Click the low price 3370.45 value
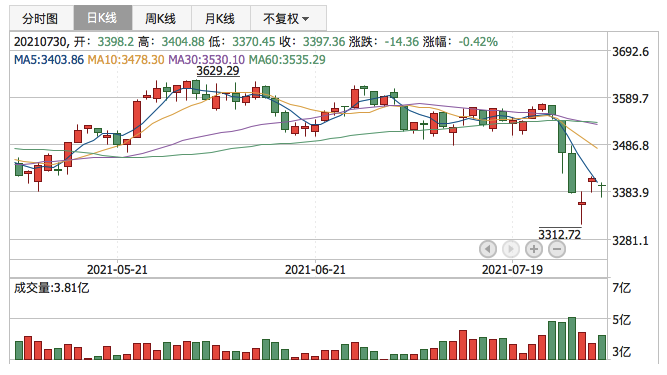The width and height of the screenshot is (667, 375). (x=254, y=42)
